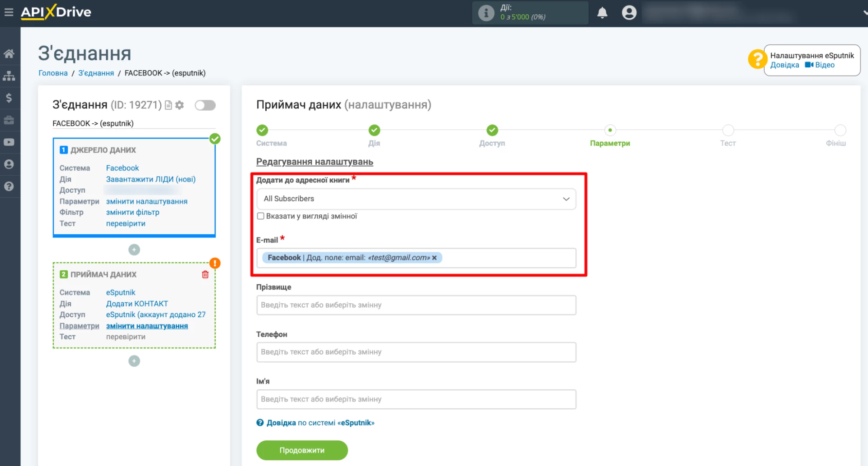Click 'Завантажити ЛІДИ (нові)' link

coord(151,179)
